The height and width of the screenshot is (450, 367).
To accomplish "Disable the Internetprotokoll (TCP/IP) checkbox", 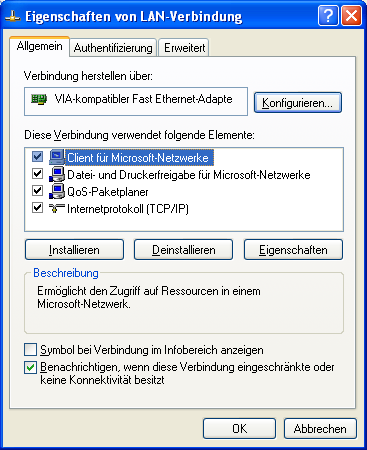I will tap(37, 208).
